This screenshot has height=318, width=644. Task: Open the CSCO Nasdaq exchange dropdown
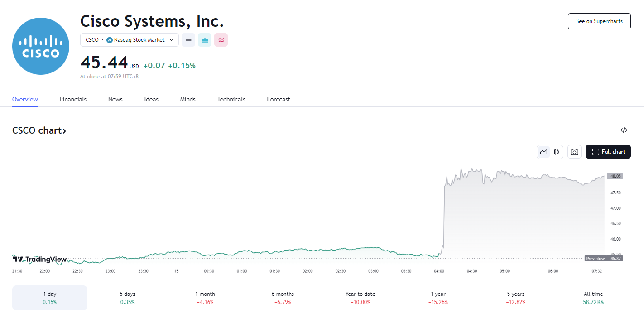[130, 40]
